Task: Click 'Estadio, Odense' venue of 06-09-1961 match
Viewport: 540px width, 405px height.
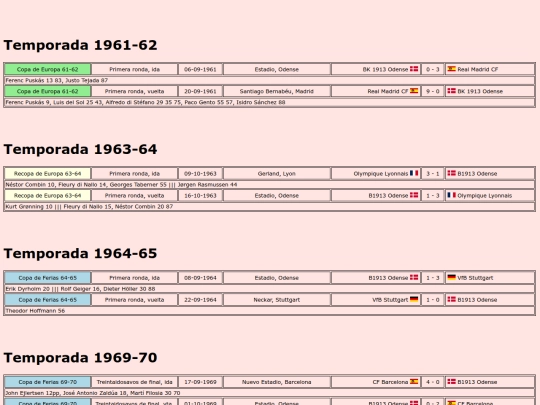Action: (x=277, y=69)
